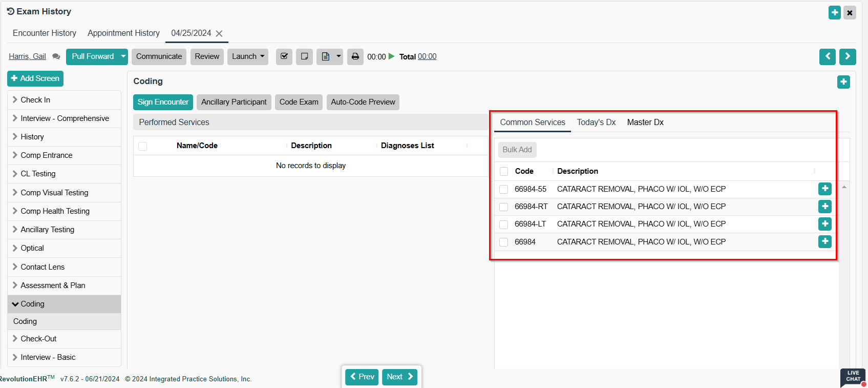Click the plus icon in Coding header
868x388 pixels.
point(843,82)
